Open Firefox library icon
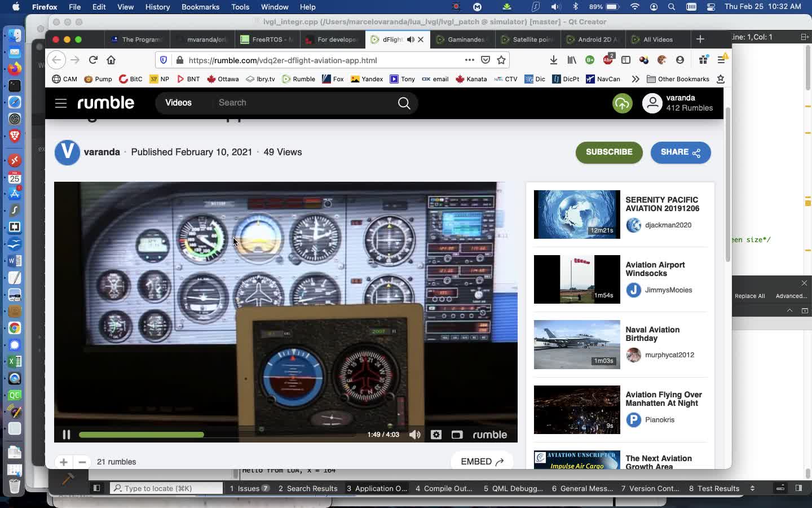The width and height of the screenshot is (812, 508). coord(572,60)
